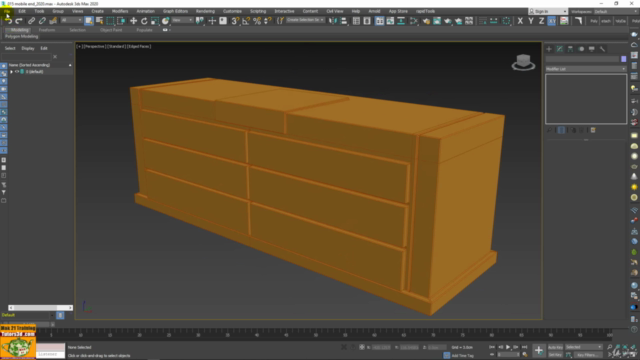Click the object color swatch in command panel
The image size is (640, 360).
[623, 59]
